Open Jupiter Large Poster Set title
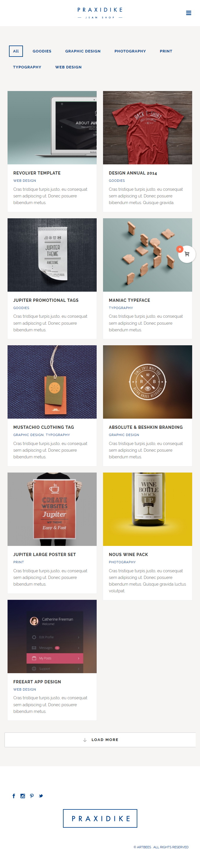 click(x=44, y=554)
